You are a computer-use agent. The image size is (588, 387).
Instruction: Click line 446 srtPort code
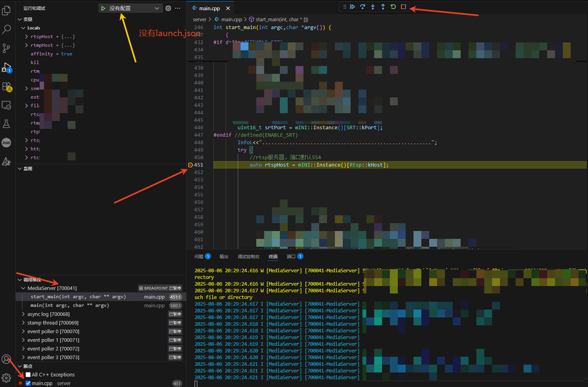coord(310,128)
